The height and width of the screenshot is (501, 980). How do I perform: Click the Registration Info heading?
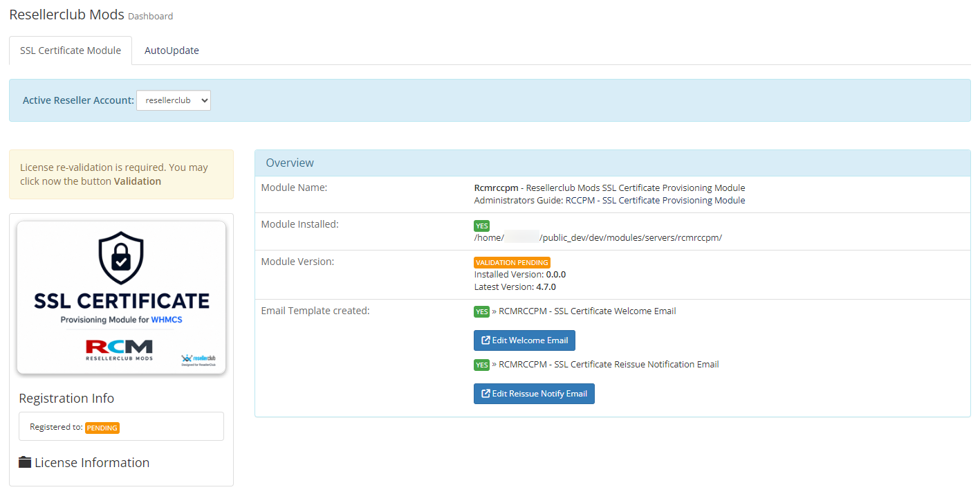pos(66,399)
